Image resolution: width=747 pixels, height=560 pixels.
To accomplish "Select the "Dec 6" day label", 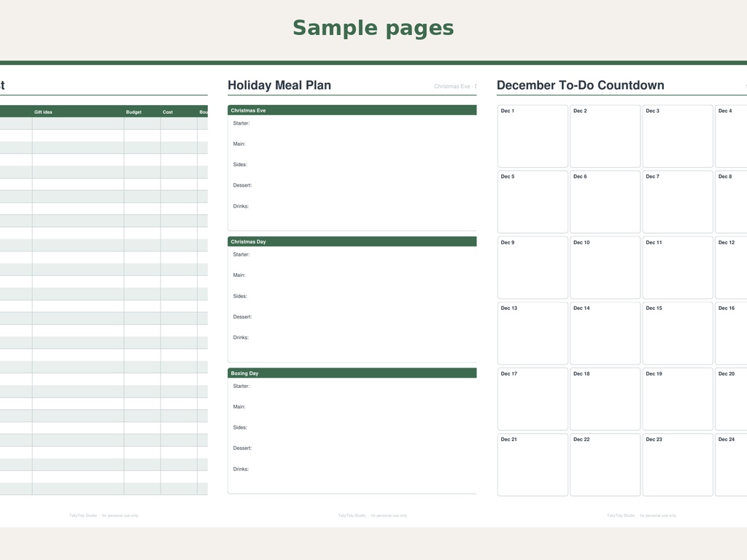I will (x=580, y=176).
